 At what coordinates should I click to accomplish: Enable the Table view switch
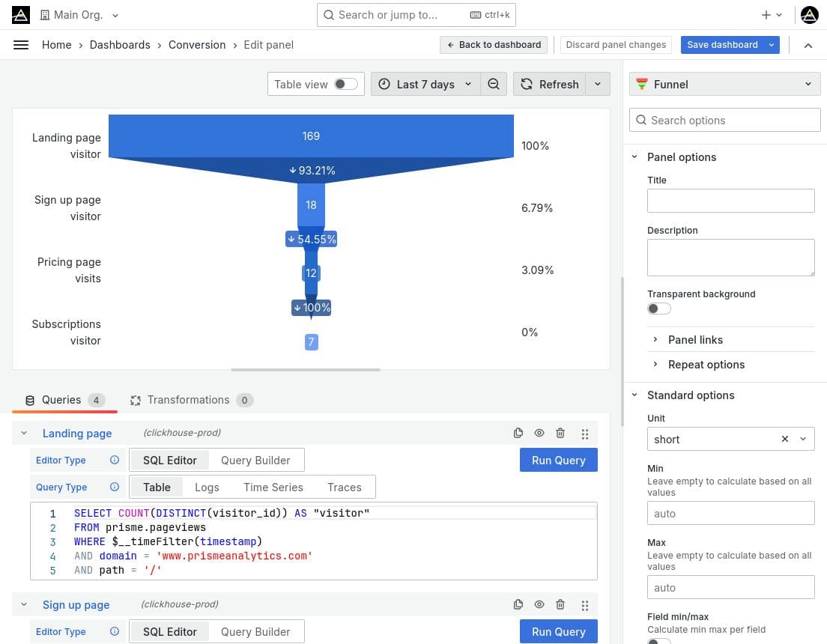[345, 85]
